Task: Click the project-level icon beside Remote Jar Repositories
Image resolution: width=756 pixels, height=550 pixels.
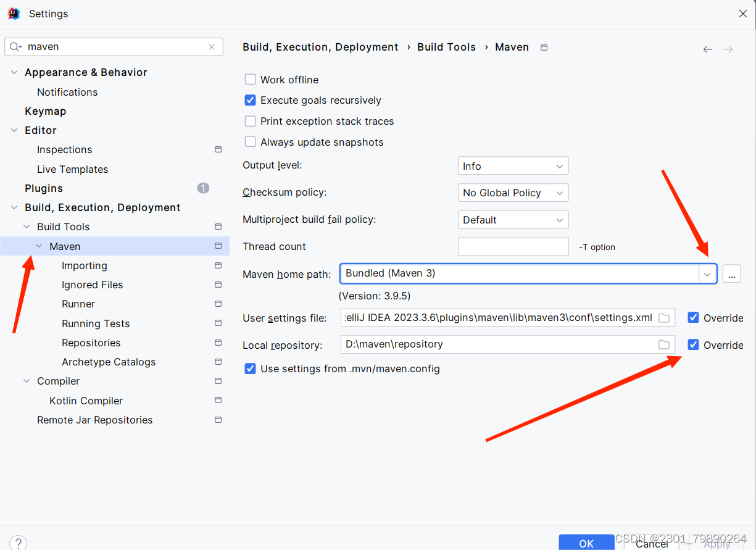Action: pyautogui.click(x=218, y=420)
